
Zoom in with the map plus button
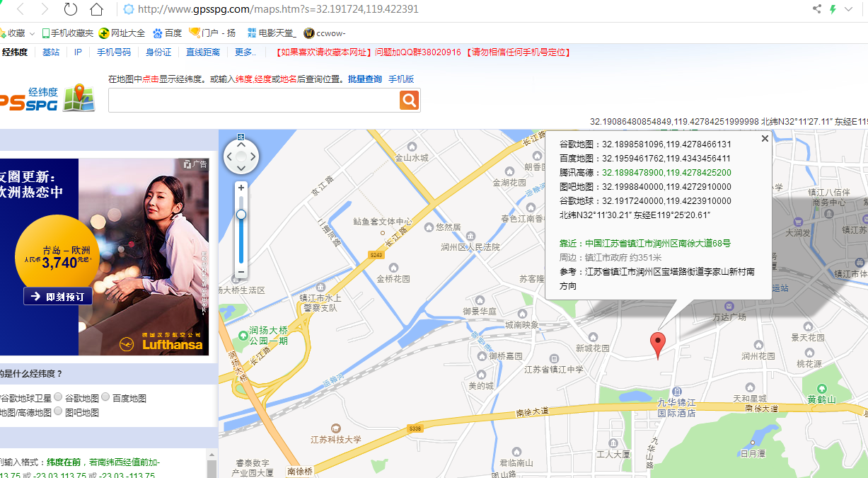click(241, 188)
